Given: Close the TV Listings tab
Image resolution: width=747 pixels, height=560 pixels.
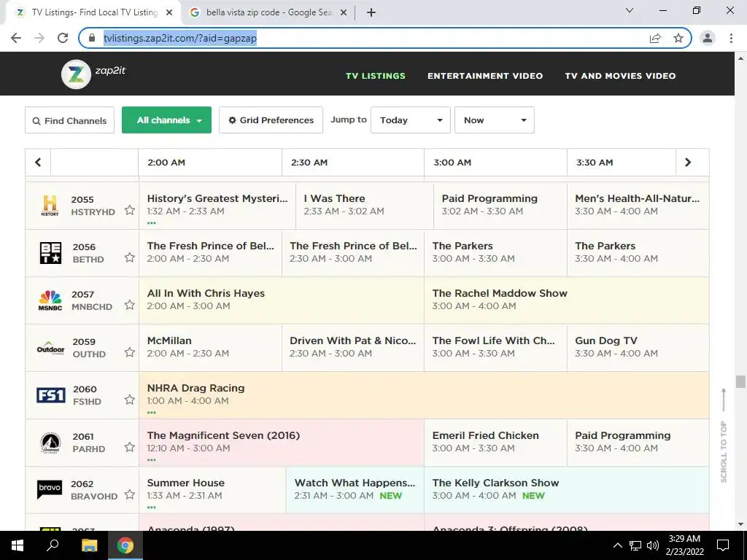Looking at the screenshot, I should 169,12.
